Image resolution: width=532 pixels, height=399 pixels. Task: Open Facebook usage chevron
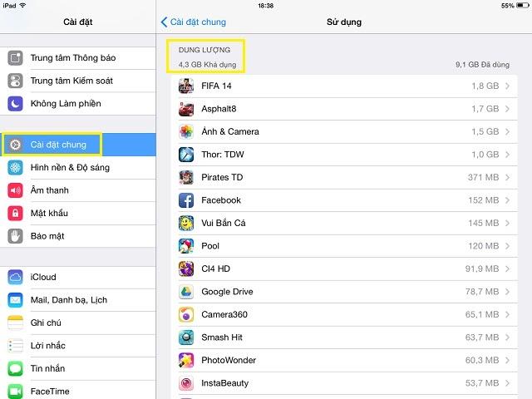[507, 200]
